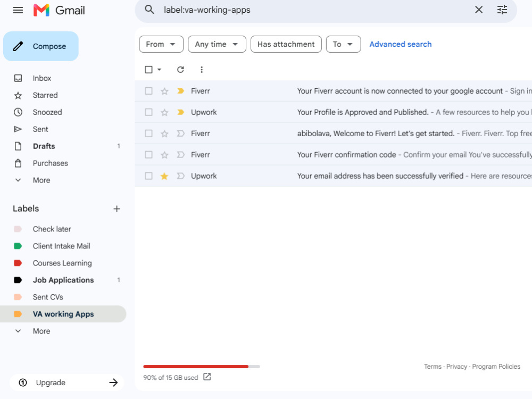Image resolution: width=532 pixels, height=399 pixels.
Task: Open the Program Policies link
Action: coord(496,367)
